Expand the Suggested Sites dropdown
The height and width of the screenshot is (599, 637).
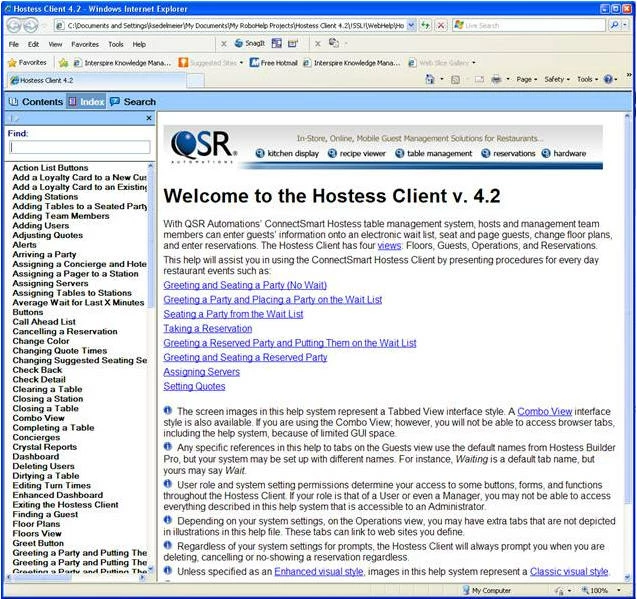click(x=241, y=63)
